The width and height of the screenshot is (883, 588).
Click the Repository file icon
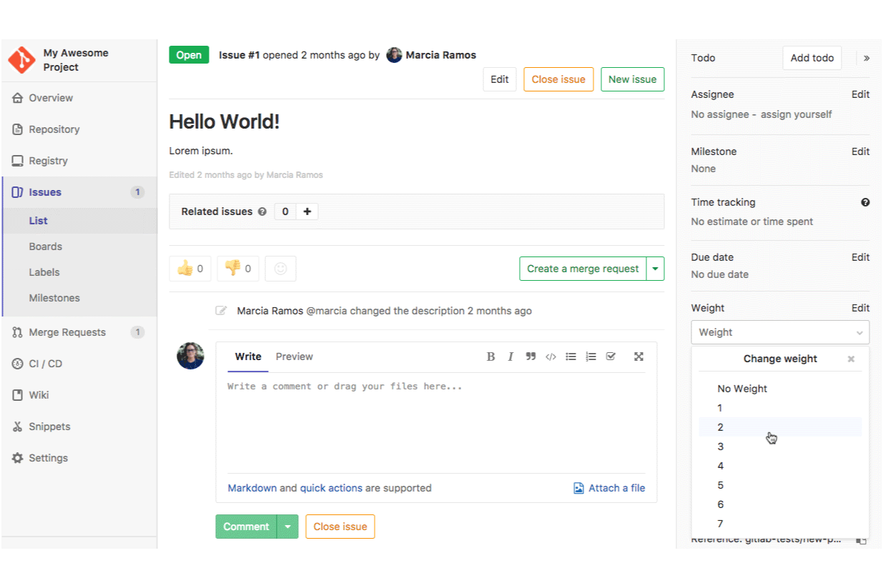coord(18,129)
